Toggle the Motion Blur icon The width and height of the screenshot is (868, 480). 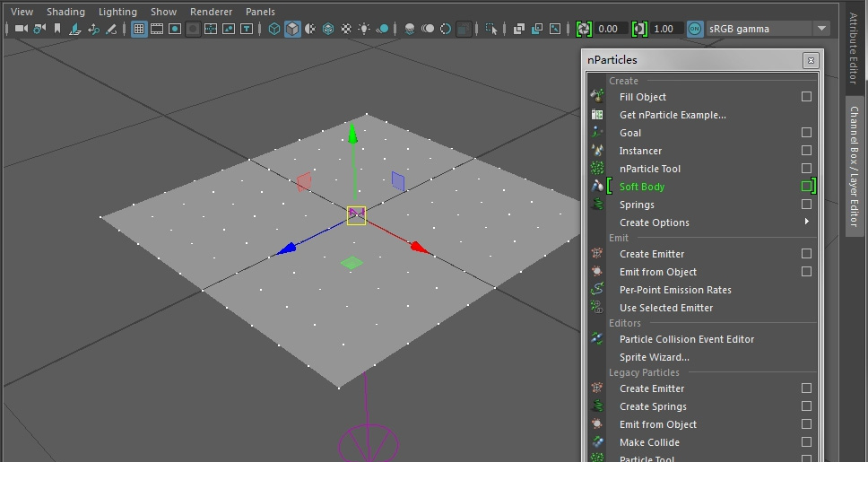coord(428,29)
